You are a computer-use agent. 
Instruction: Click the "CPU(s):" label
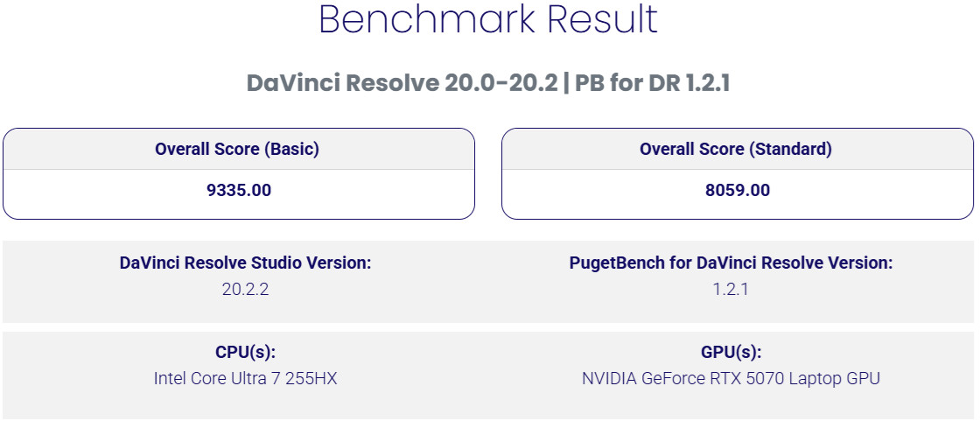coord(245,352)
